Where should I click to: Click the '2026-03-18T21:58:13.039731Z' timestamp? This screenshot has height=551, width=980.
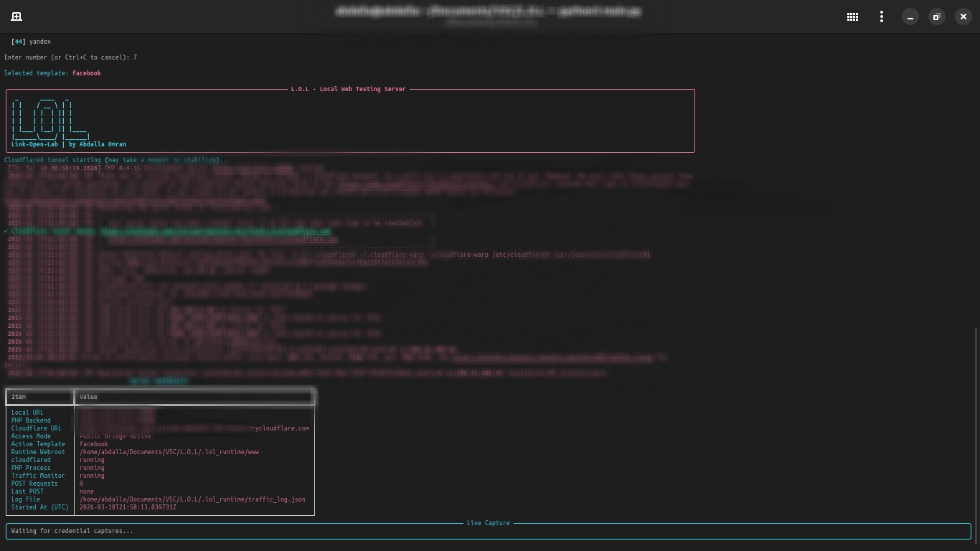(128, 507)
